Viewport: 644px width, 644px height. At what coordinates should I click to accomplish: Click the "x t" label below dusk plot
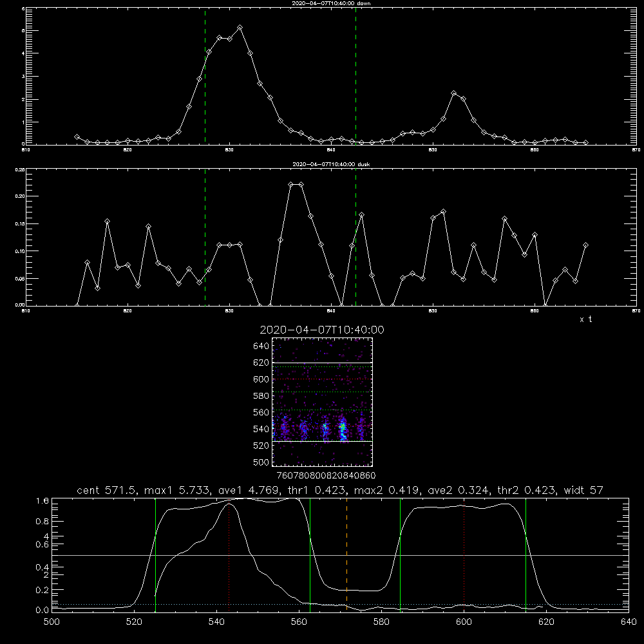click(x=585, y=319)
